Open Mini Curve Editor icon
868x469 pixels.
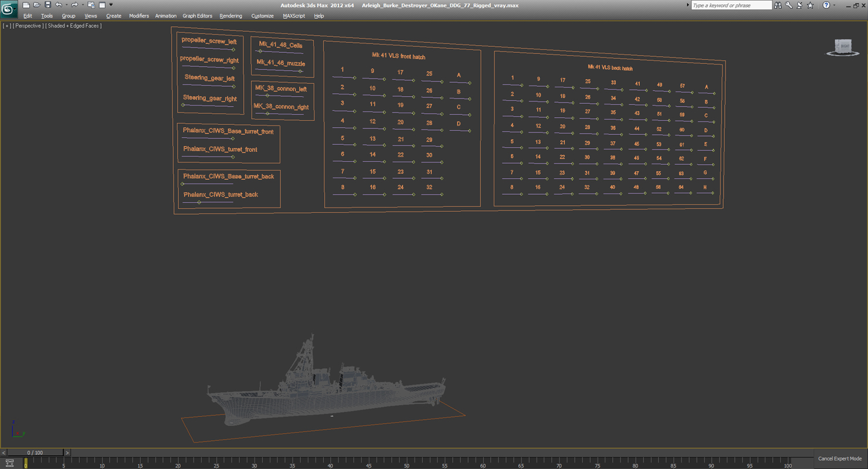9,463
